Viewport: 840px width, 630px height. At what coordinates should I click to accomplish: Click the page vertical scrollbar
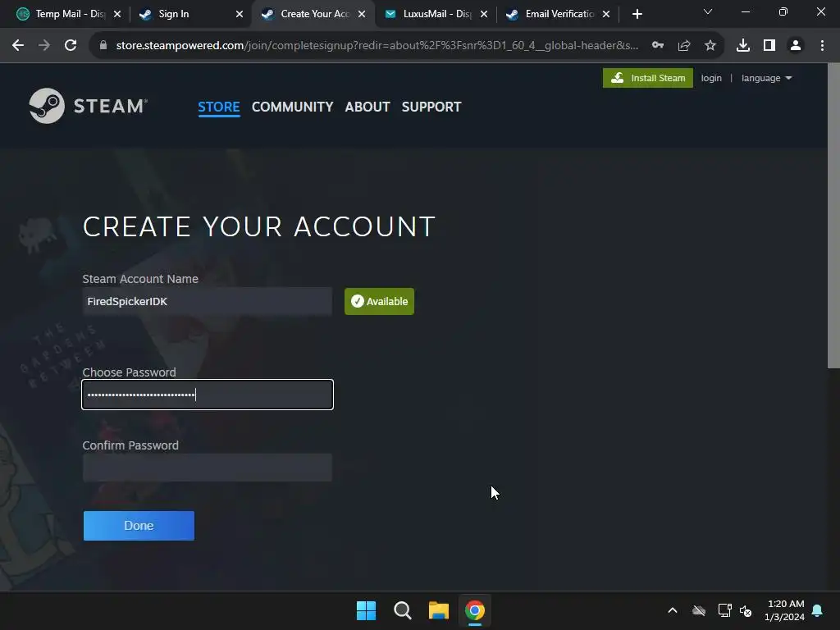click(833, 216)
